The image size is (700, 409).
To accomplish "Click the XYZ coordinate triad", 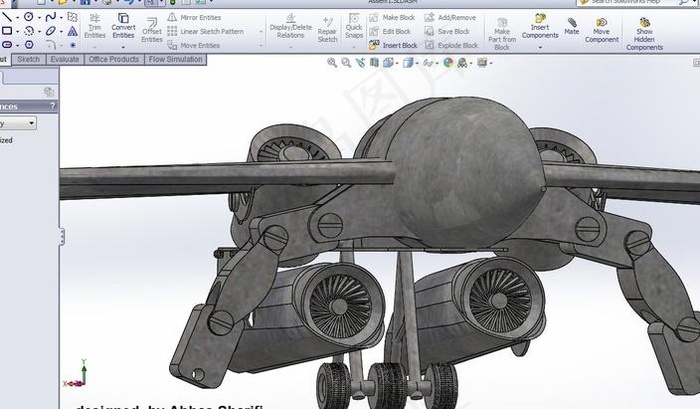I will [75, 374].
